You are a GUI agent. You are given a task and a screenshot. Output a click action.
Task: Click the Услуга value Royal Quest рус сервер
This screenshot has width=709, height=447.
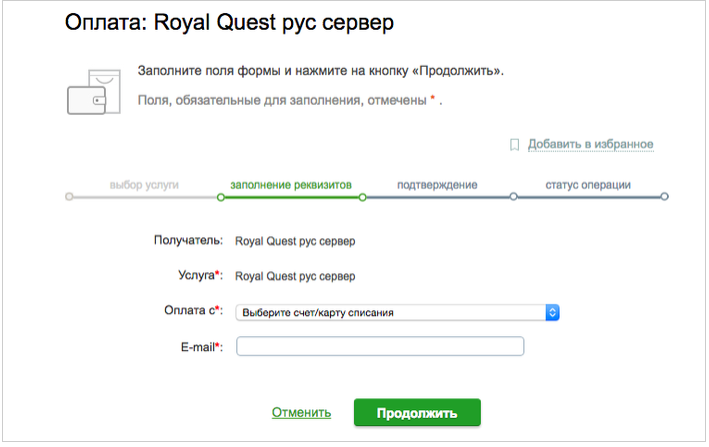(x=295, y=276)
